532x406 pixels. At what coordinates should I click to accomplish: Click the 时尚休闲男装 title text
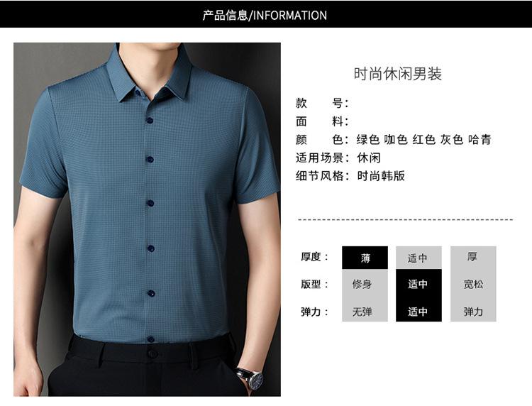point(398,74)
